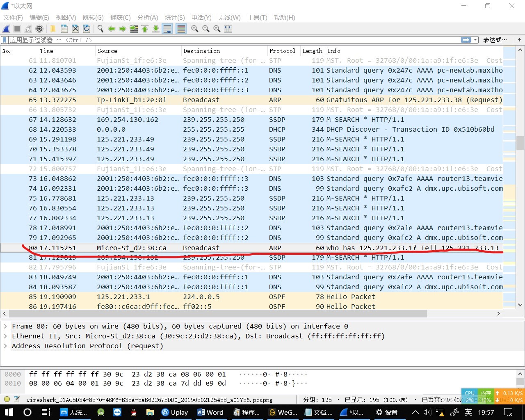Open the 表达式 filter expression builder
The image size is (525, 420).
click(495, 40)
